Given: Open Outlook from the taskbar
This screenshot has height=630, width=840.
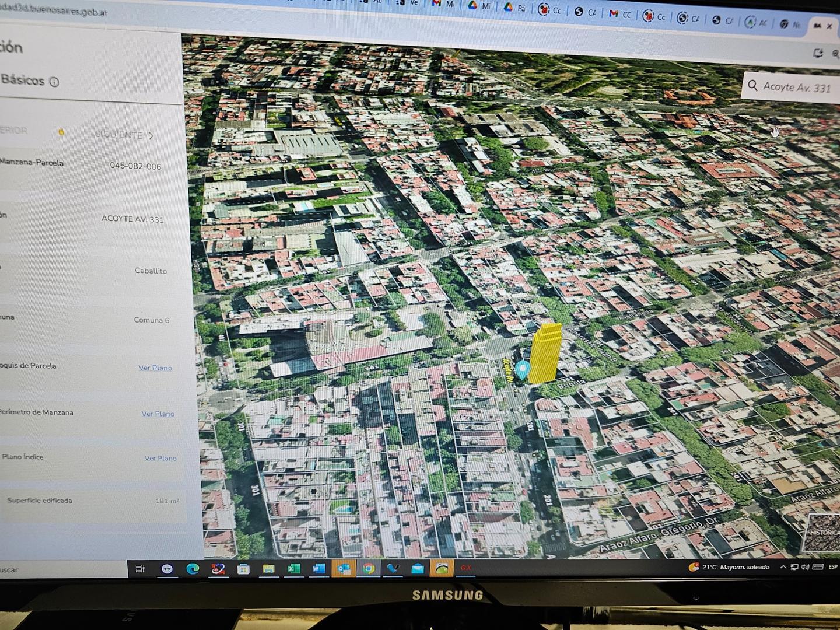Looking at the screenshot, I should coord(344,568).
